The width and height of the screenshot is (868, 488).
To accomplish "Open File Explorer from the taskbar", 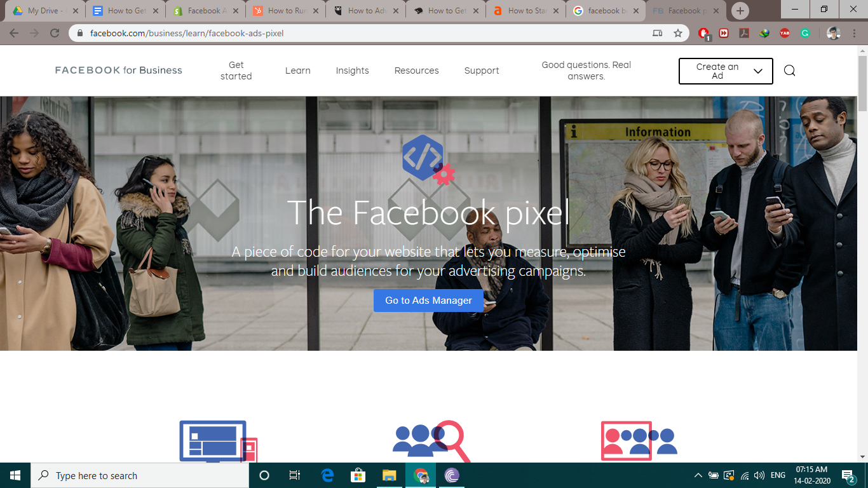I will point(389,475).
